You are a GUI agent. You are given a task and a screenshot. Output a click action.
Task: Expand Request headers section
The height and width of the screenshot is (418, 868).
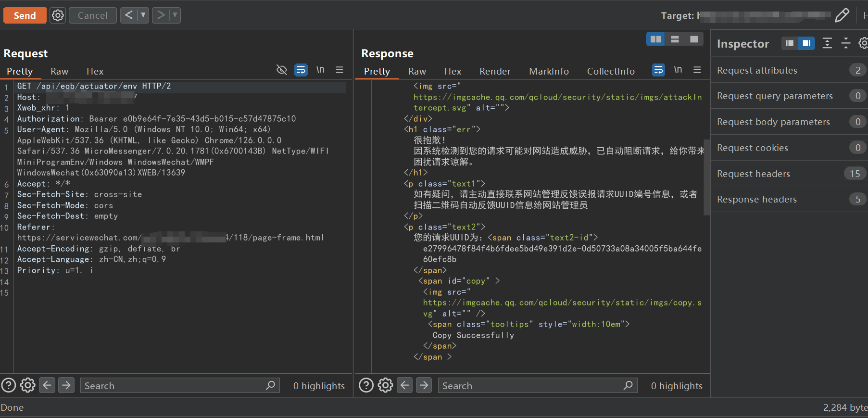point(790,174)
